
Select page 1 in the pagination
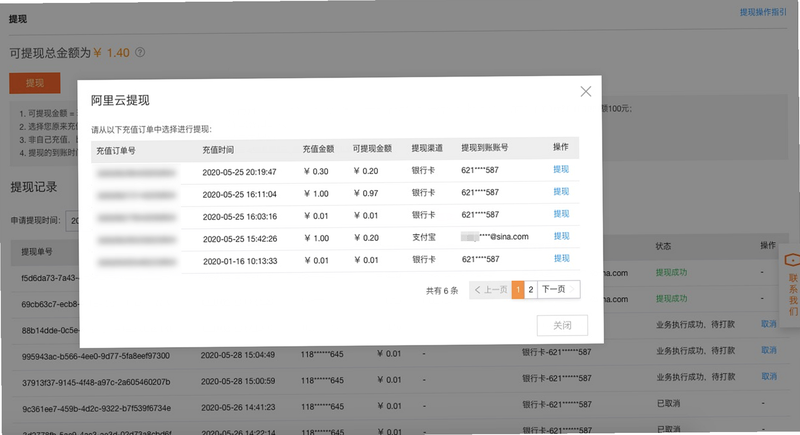click(x=518, y=290)
